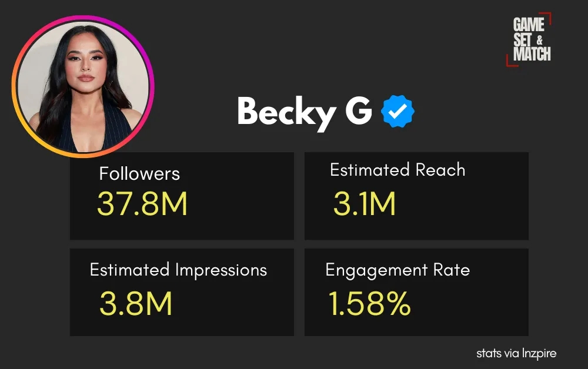Click the 37.8M followers count

[142, 204]
